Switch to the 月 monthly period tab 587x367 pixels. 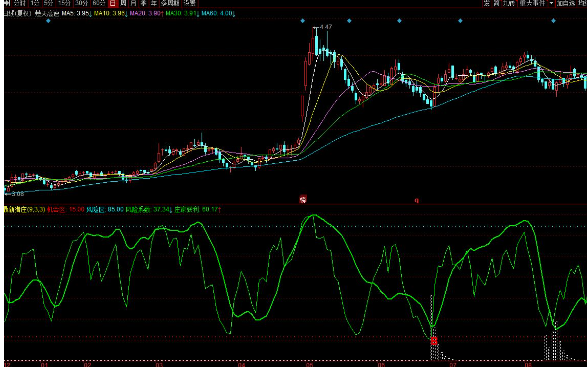pos(133,3)
